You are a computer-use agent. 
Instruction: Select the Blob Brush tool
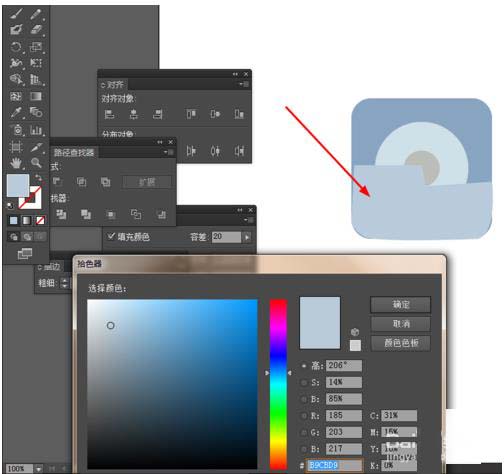[16, 30]
